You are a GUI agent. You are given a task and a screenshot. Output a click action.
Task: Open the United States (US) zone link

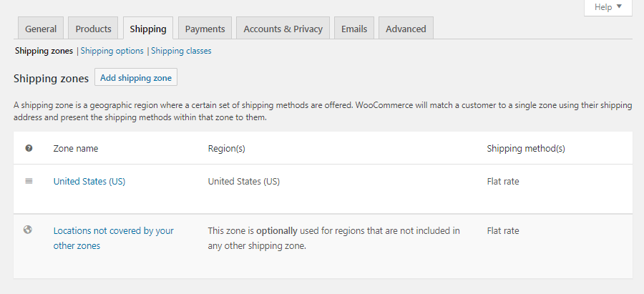(x=89, y=181)
